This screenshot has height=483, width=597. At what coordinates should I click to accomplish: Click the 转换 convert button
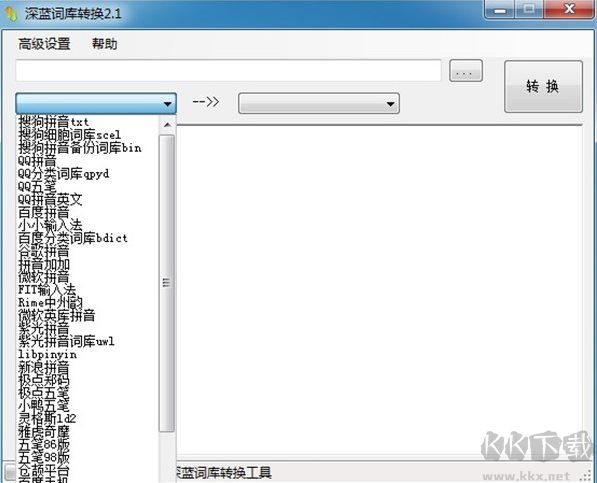(543, 86)
